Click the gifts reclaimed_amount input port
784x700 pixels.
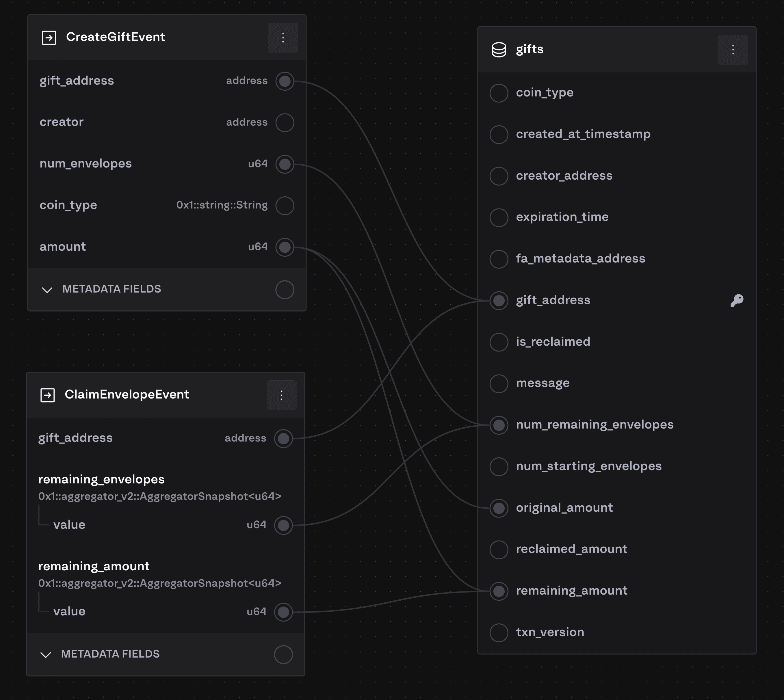coord(499,549)
